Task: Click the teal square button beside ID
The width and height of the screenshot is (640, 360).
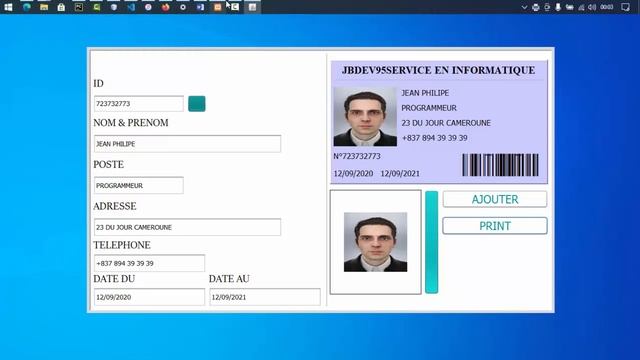Action: click(x=197, y=104)
